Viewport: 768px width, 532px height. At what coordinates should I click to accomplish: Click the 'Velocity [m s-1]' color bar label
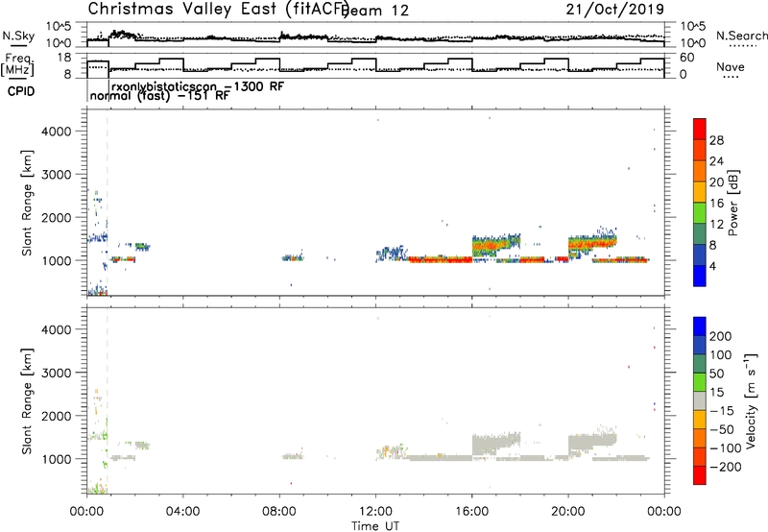[750, 400]
